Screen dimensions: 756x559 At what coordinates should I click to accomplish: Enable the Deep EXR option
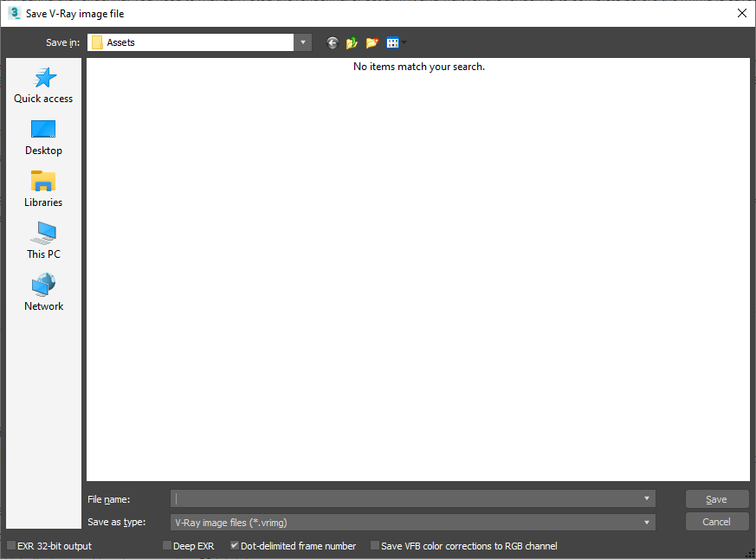point(166,546)
